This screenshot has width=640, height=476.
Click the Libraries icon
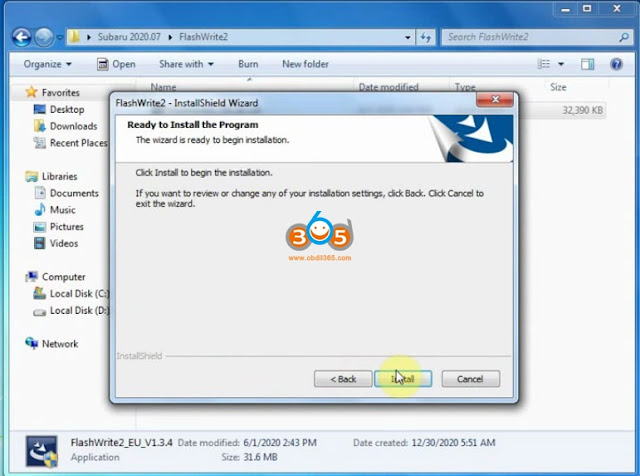pyautogui.click(x=31, y=176)
